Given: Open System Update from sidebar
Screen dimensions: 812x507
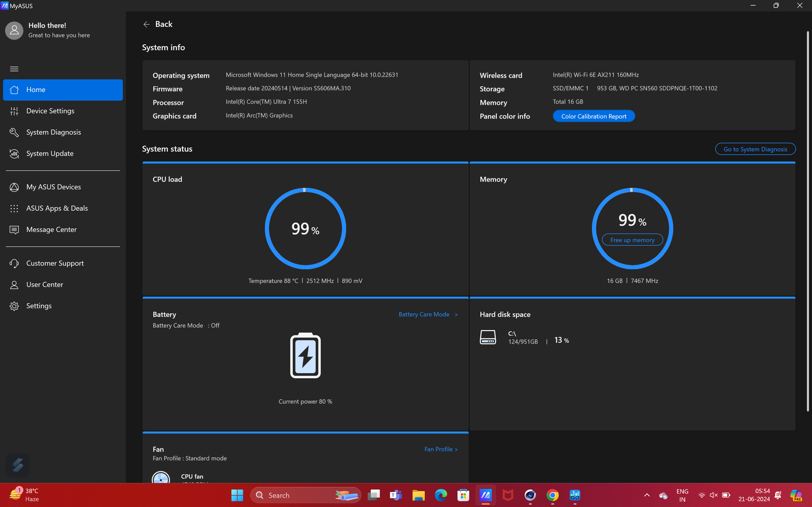Looking at the screenshot, I should coord(50,154).
